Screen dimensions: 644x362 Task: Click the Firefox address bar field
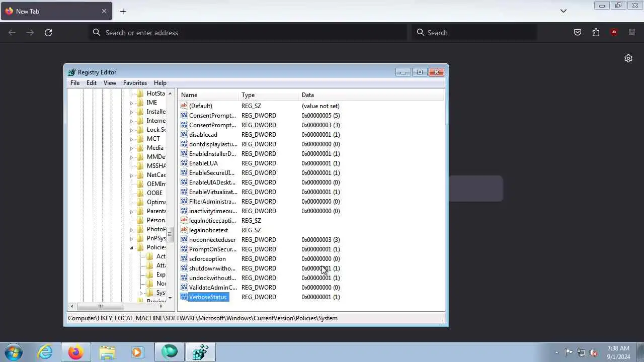click(x=248, y=33)
